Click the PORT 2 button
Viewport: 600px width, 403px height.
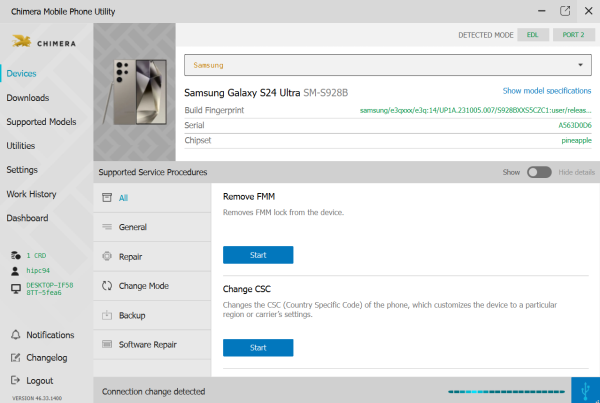574,35
